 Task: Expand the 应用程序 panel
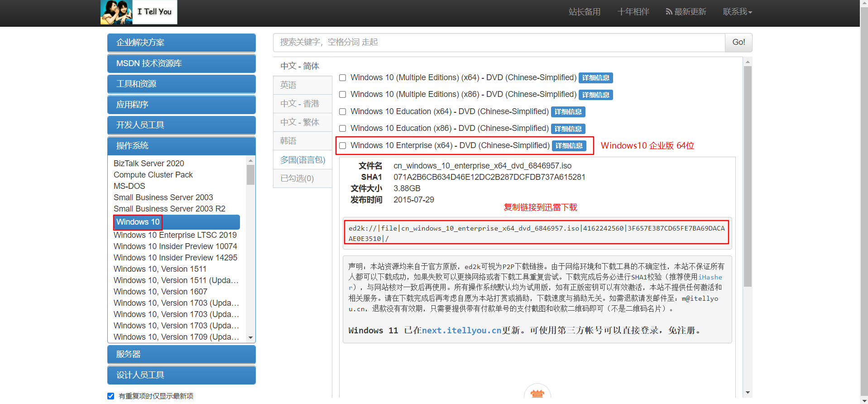(182, 105)
